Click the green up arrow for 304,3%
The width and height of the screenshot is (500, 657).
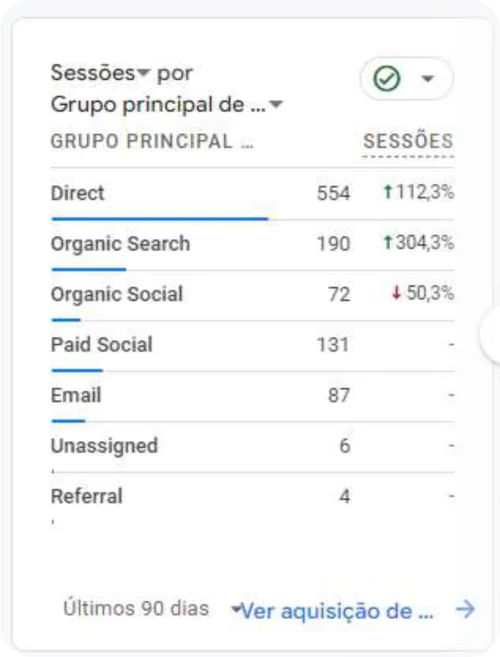pyautogui.click(x=388, y=242)
